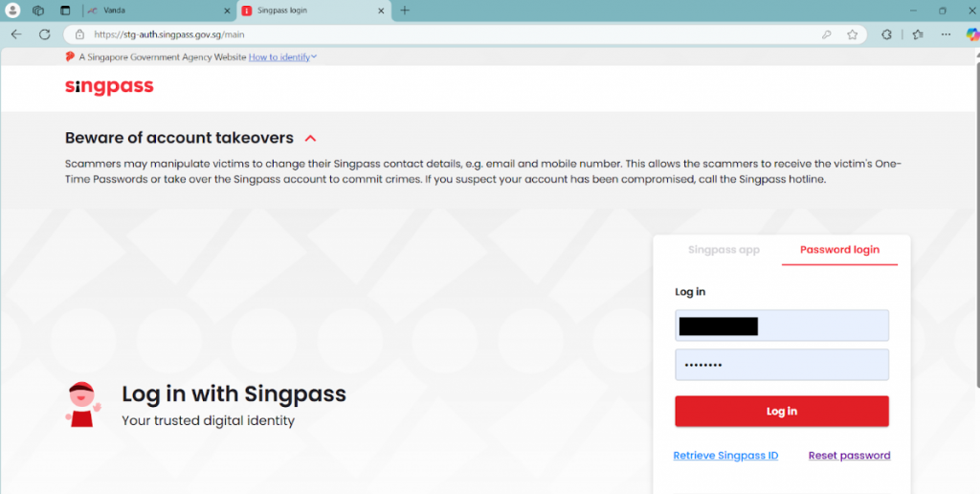Select the Singpass login browser tab

[314, 11]
